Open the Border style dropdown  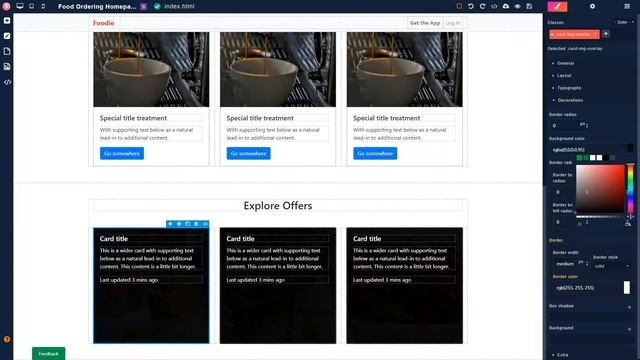click(x=611, y=266)
